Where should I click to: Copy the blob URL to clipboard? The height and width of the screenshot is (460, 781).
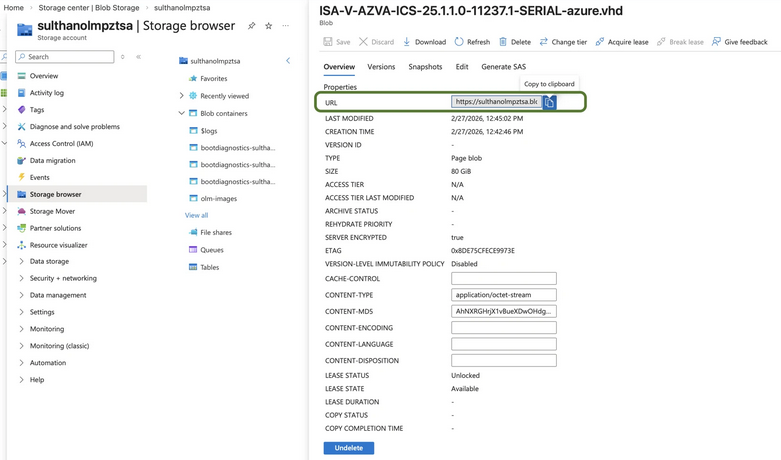(x=549, y=102)
